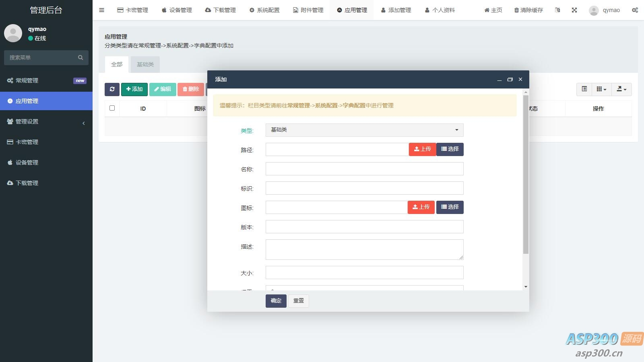Click the 确定 submit button

pos(276,301)
